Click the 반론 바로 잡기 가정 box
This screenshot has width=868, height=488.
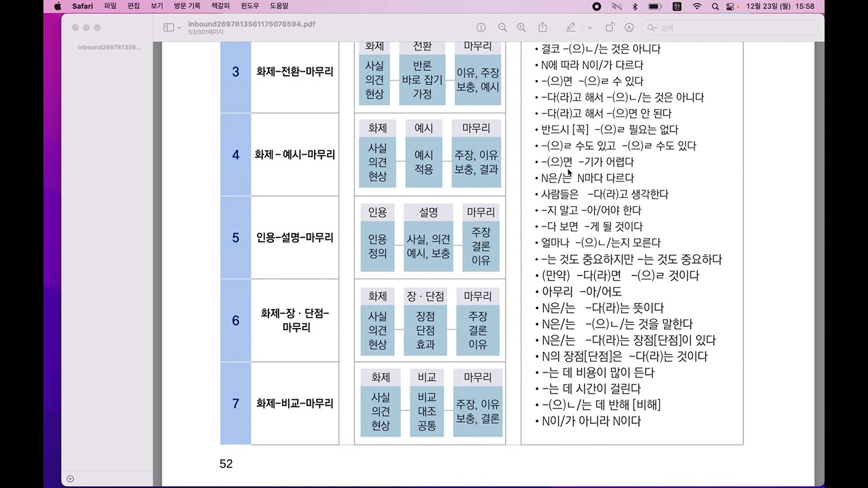click(422, 80)
